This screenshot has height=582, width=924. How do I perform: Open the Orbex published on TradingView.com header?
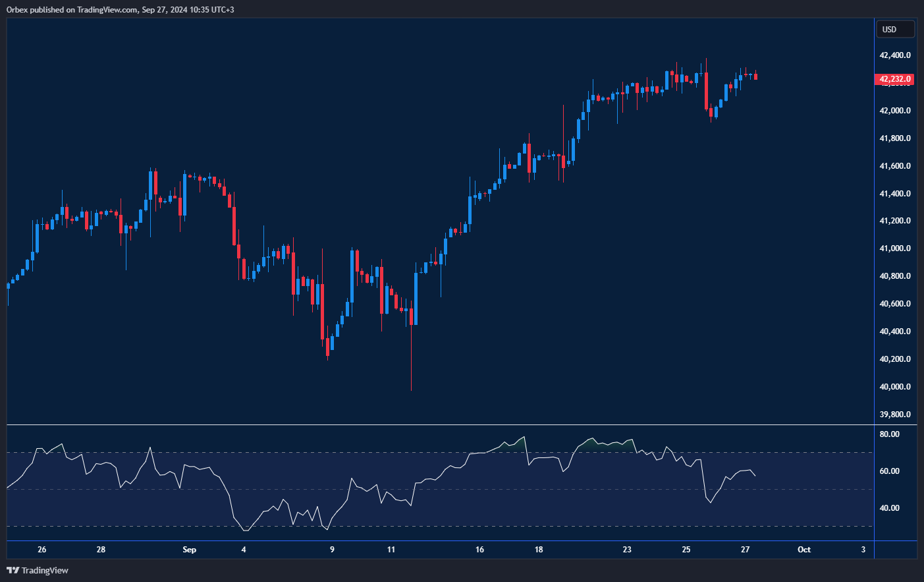pyautogui.click(x=120, y=9)
